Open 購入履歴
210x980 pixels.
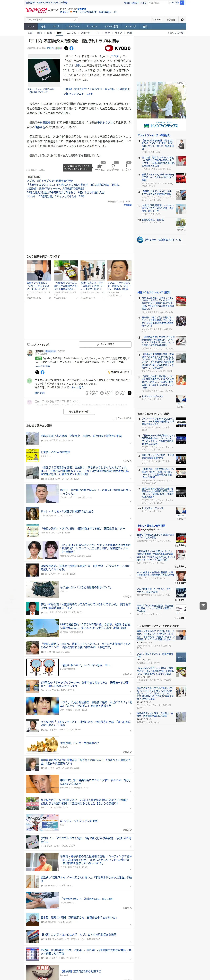[x=171, y=20]
